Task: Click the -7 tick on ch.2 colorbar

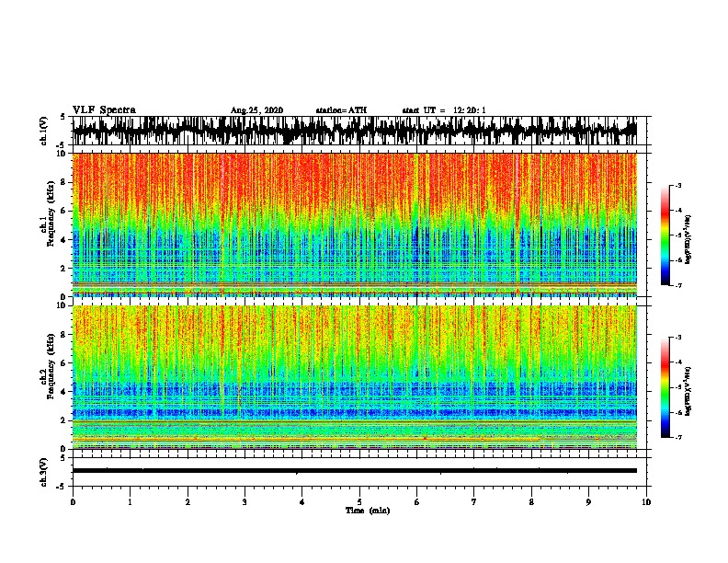Action: click(677, 438)
